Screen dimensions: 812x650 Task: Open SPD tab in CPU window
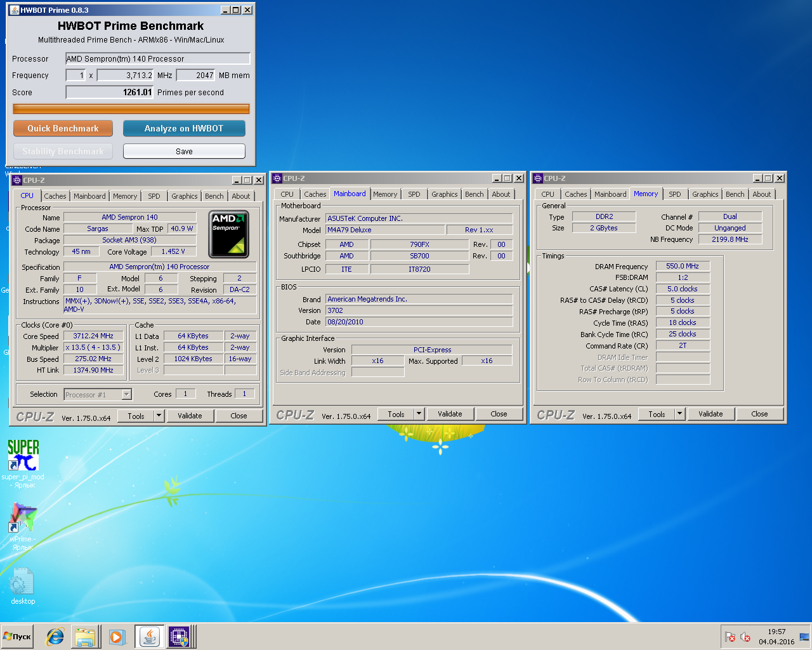click(154, 196)
